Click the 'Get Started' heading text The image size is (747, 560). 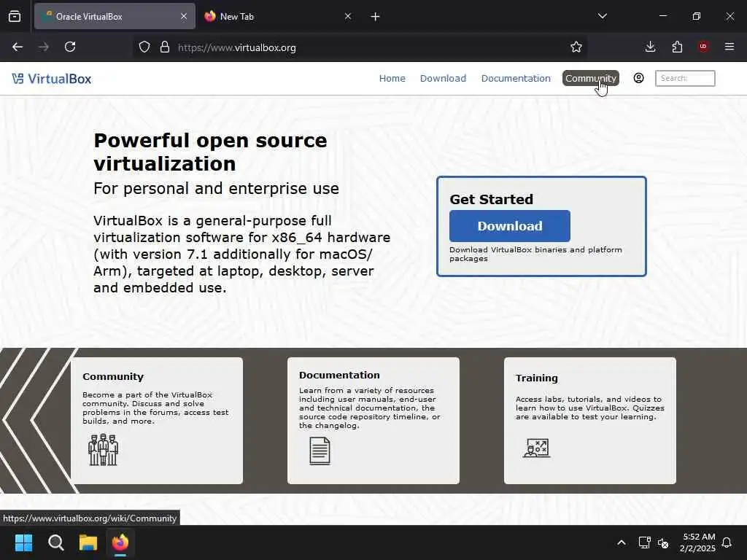tap(491, 199)
